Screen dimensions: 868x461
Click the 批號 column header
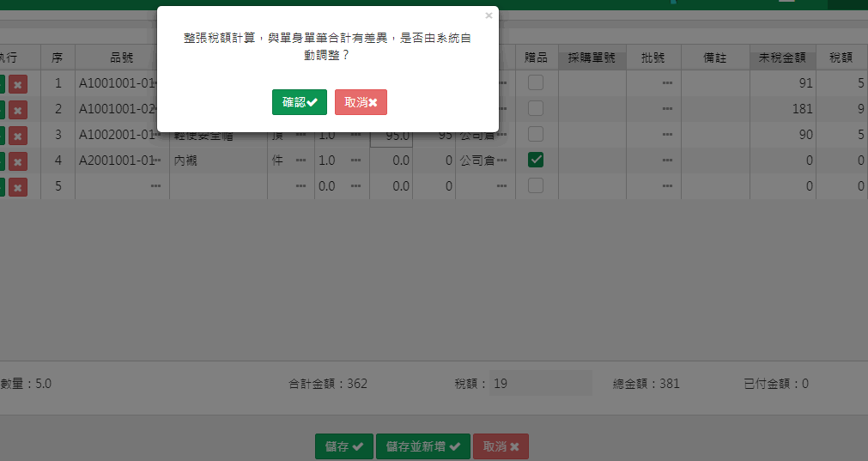[x=653, y=58]
